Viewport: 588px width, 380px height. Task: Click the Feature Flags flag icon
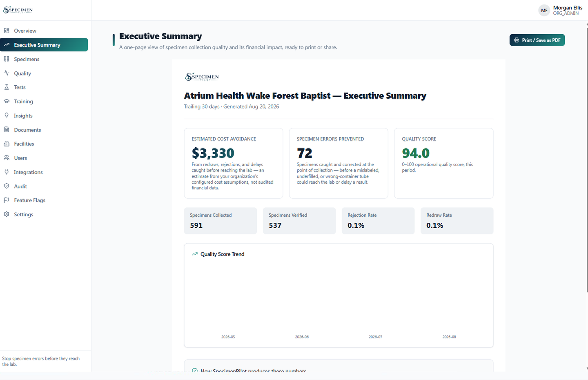click(x=7, y=200)
